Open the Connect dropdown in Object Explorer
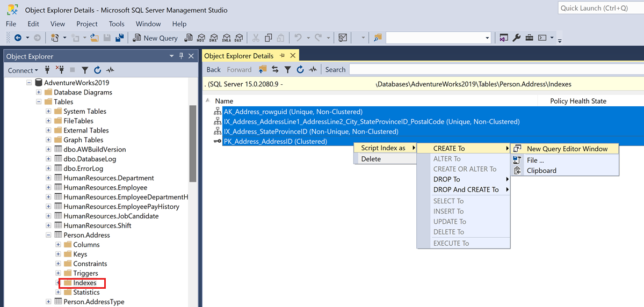Viewport: 644px width, 307px height. point(23,70)
